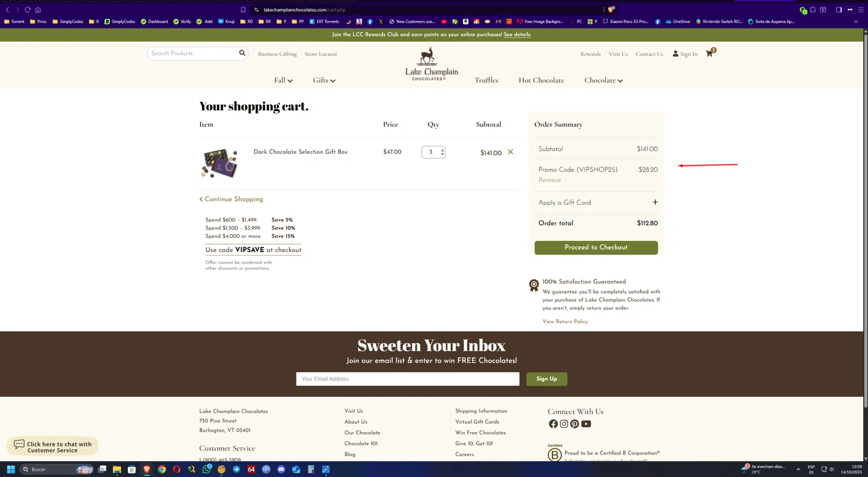This screenshot has height=477, width=868.
Task: Expand the Chocolate menu
Action: tap(604, 80)
